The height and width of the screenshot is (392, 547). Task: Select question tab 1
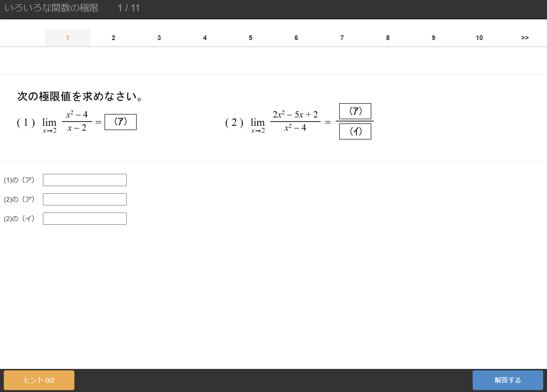point(67,38)
